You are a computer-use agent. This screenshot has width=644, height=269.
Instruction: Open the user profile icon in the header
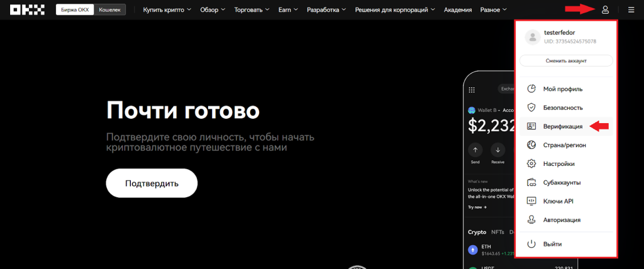click(605, 10)
